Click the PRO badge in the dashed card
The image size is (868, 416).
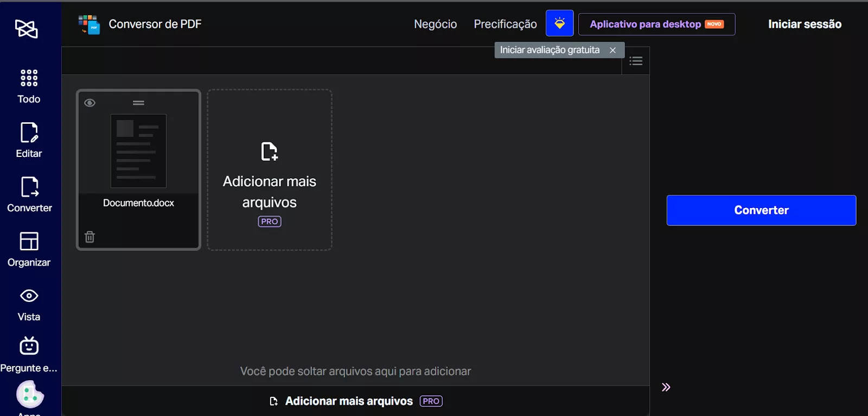270,222
